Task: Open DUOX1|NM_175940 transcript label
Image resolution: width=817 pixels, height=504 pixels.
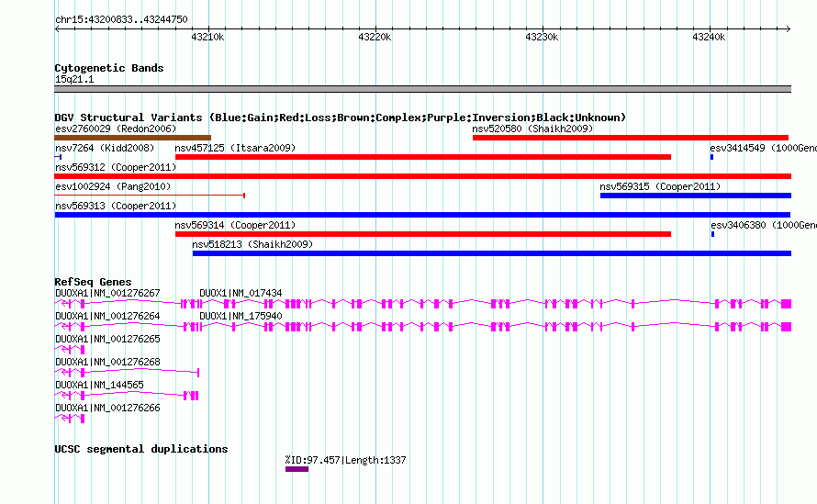Action: [241, 316]
